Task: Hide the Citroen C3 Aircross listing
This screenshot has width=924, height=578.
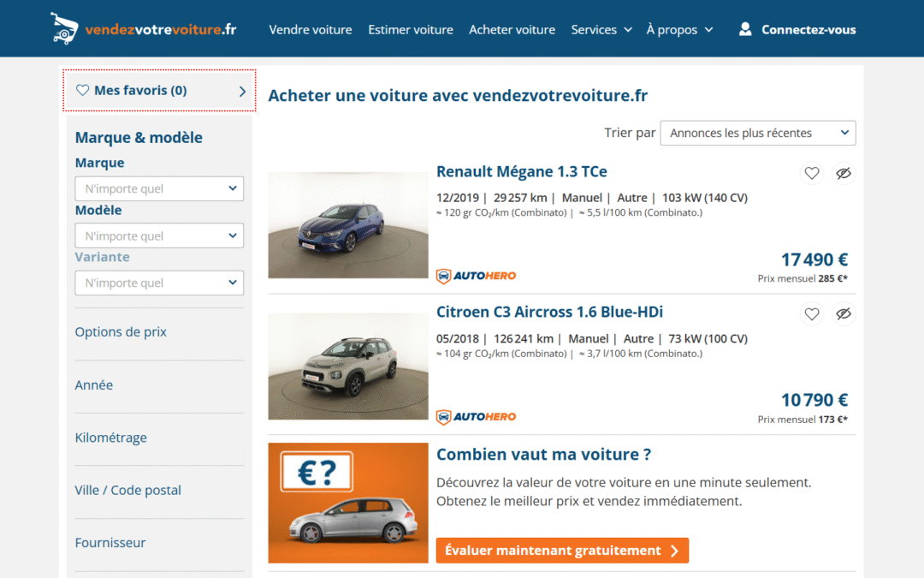Action: pyautogui.click(x=844, y=314)
